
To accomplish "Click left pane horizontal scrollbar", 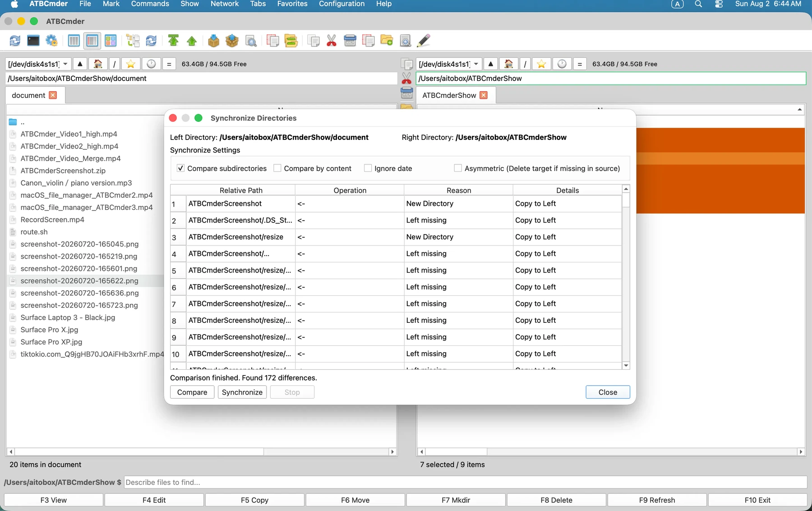I will click(x=201, y=451).
